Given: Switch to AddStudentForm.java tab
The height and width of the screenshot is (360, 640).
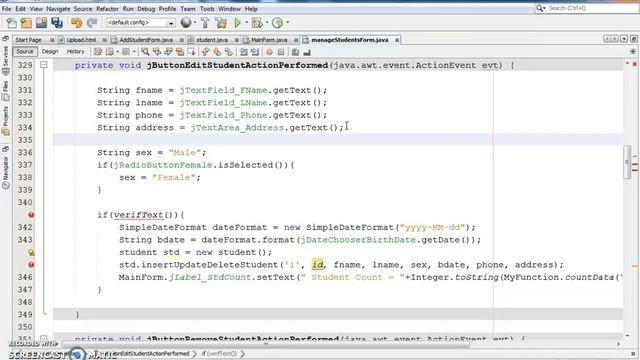Looking at the screenshot, I should coord(146,40).
